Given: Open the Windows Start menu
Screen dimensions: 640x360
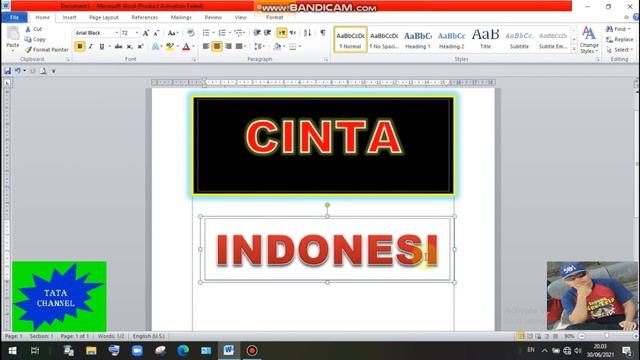Looking at the screenshot, I should point(12,350).
